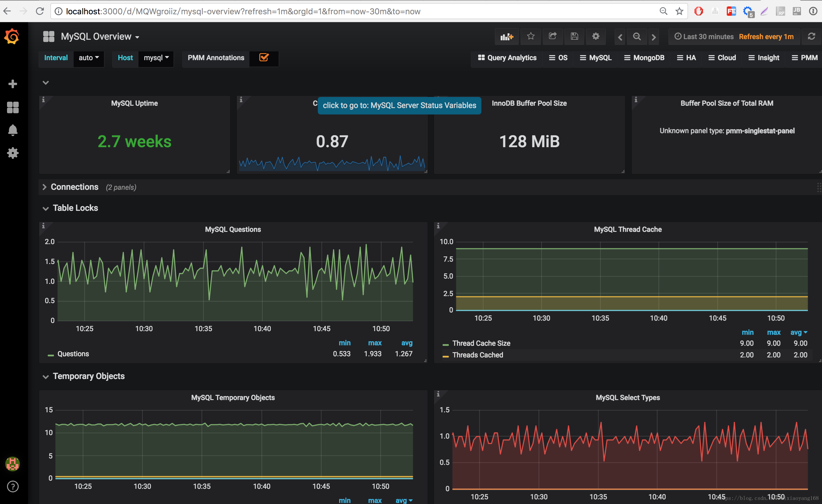Screen dimensions: 822x504
Task: Open the Cloud dashboards menu
Action: pyautogui.click(x=722, y=58)
